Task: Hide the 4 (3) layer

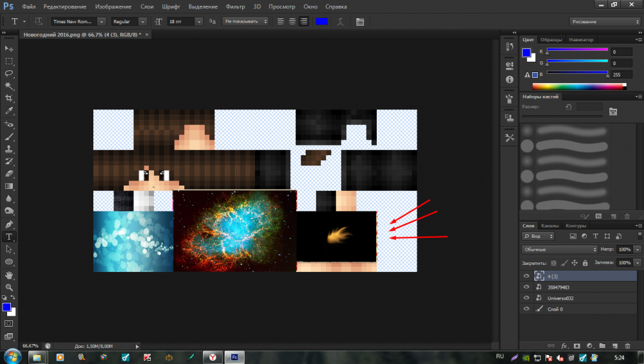Action: point(527,276)
